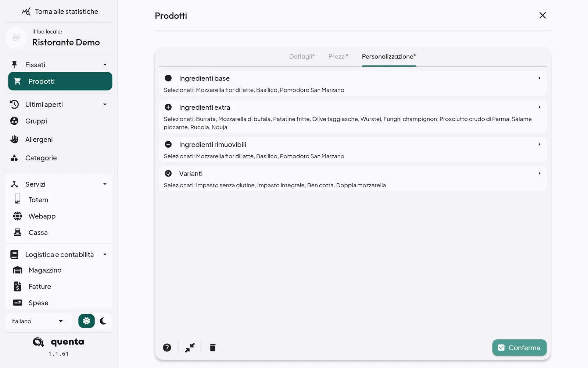Screen dimensions: 588x368
Task: Open Fatture invoices page
Action: (x=60, y=286)
